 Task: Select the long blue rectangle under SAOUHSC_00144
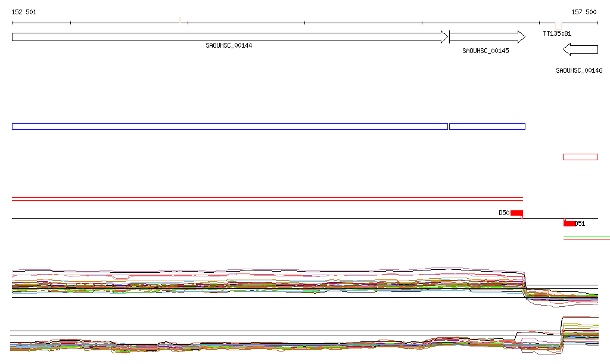229,126
